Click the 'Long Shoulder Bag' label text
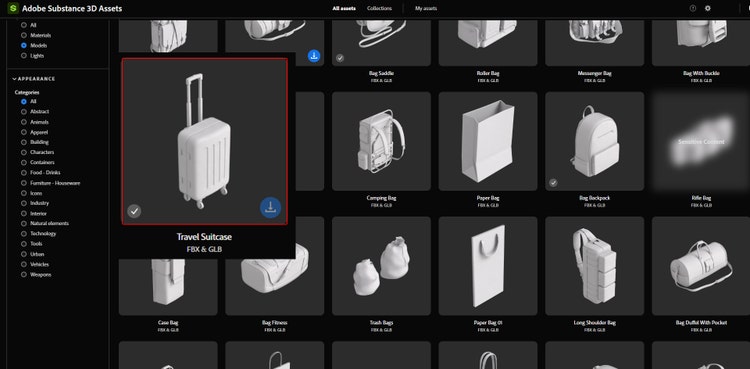 coord(595,323)
